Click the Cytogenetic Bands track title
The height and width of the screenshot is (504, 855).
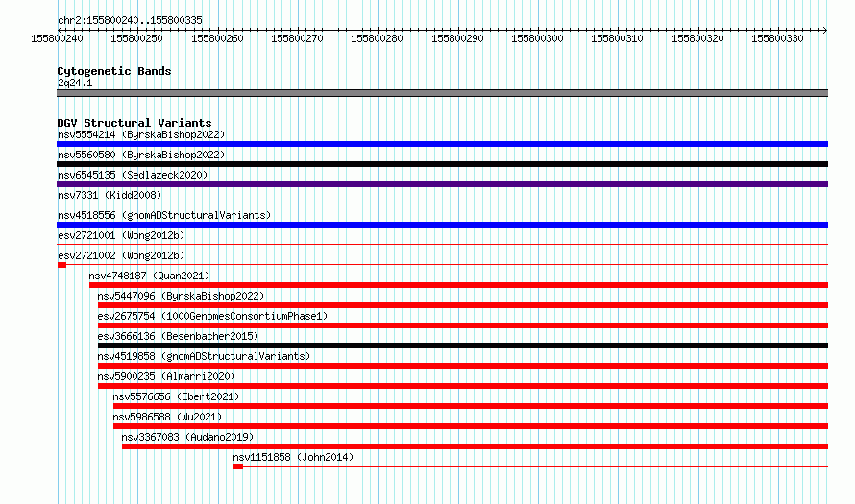coord(114,71)
